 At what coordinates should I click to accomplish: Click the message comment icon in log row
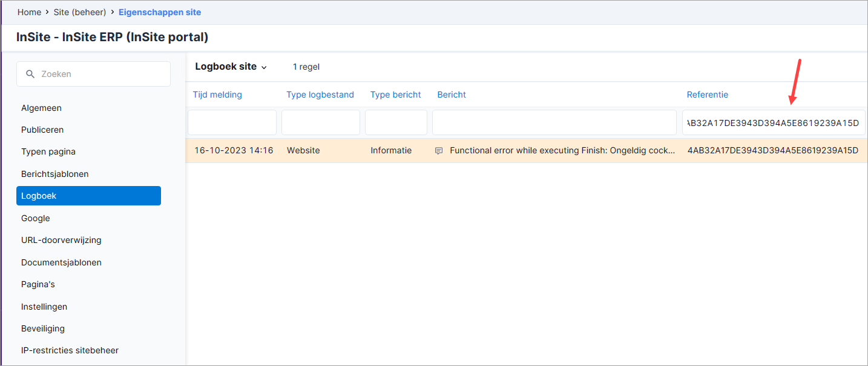[x=439, y=151]
